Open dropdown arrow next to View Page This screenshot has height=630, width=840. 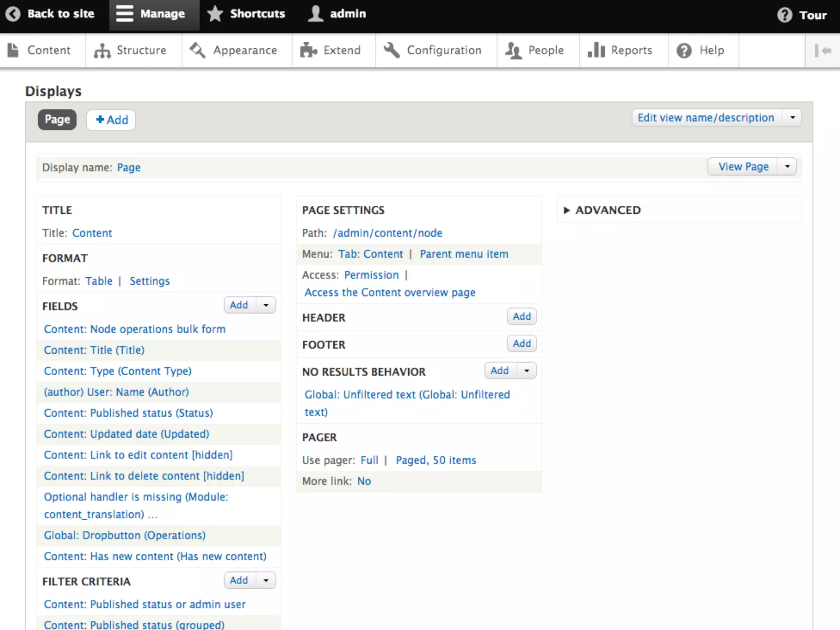[x=787, y=167]
